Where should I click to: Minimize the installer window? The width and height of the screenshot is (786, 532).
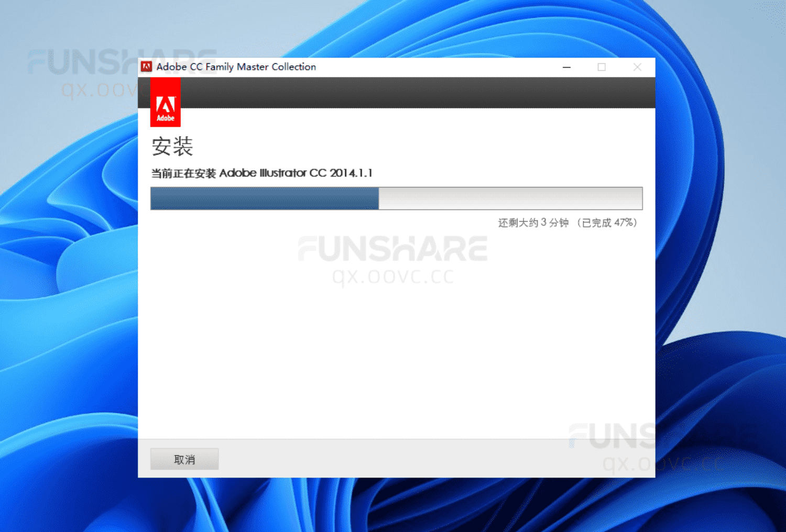tap(566, 67)
